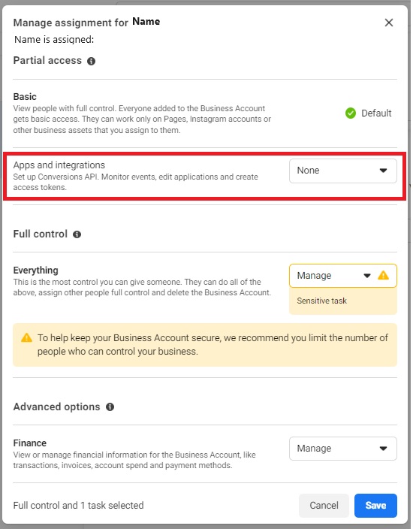Screen dimensions: 413x532
Task: Click the warning icon in the security banner
Action: point(26,338)
